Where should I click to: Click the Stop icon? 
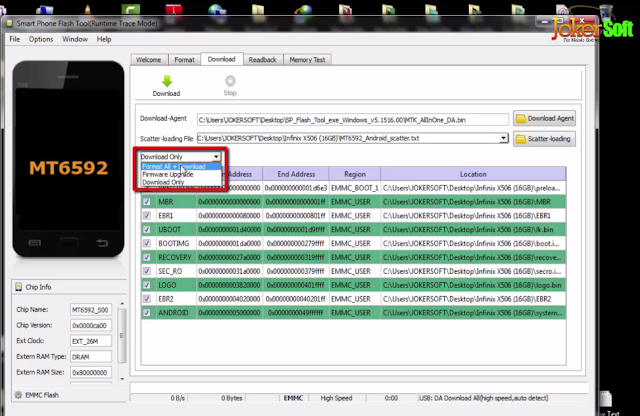point(230,81)
